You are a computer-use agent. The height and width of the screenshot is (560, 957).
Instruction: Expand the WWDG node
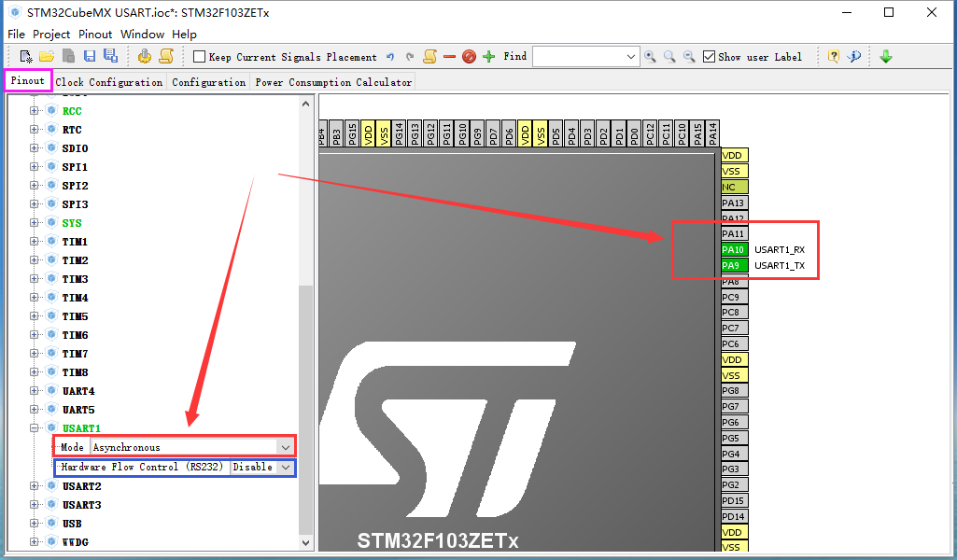(x=35, y=541)
